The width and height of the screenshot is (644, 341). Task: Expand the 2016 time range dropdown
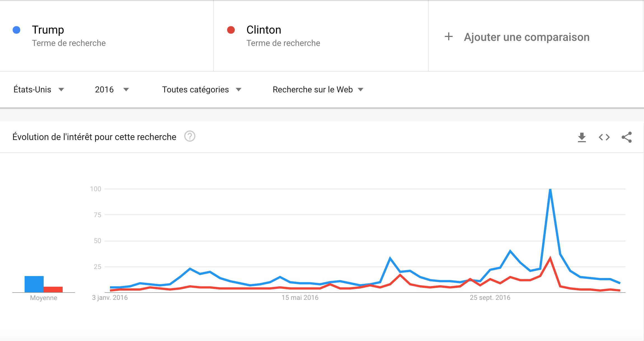pos(112,90)
